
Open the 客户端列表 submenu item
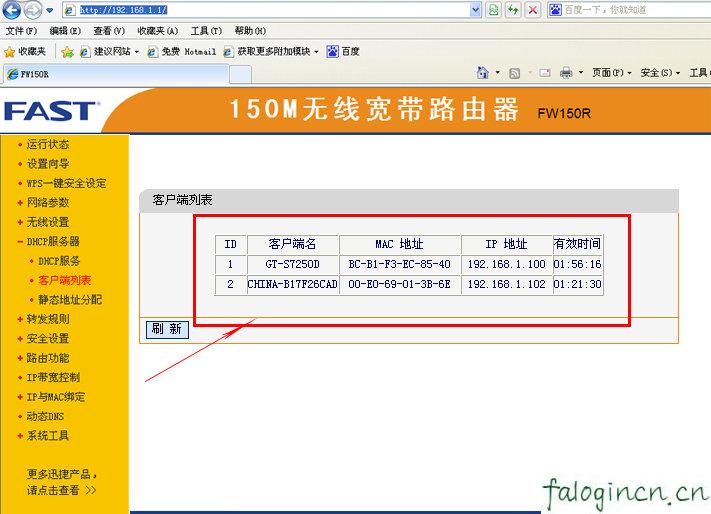64,280
